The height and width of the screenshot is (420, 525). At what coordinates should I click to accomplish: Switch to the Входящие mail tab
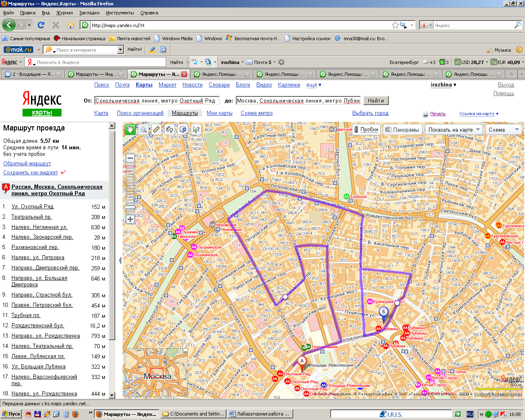32,74
